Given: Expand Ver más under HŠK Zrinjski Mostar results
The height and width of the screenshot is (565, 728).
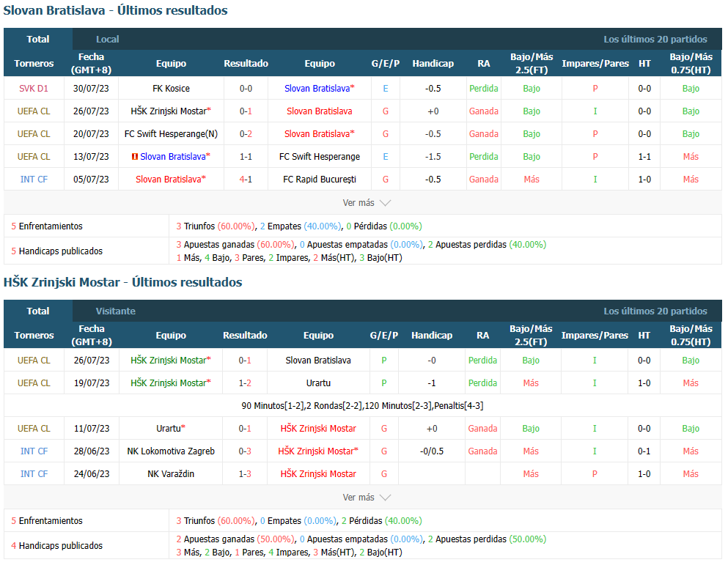Looking at the screenshot, I should click(367, 498).
